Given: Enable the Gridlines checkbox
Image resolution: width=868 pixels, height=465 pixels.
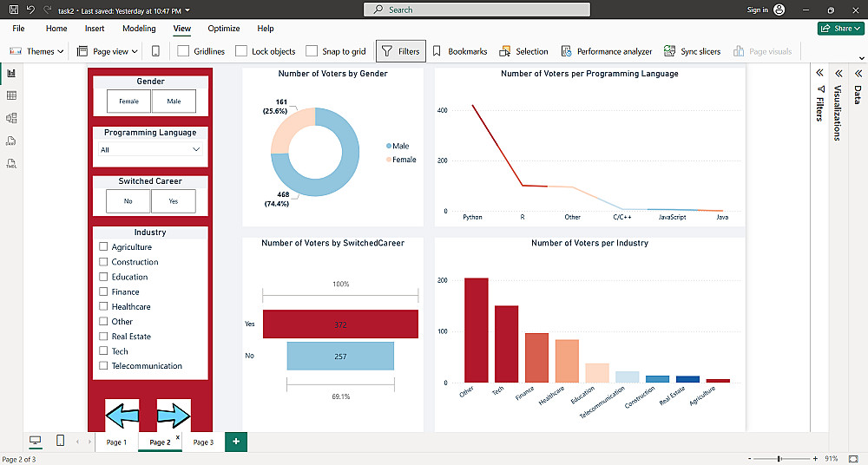Looking at the screenshot, I should 183,51.
